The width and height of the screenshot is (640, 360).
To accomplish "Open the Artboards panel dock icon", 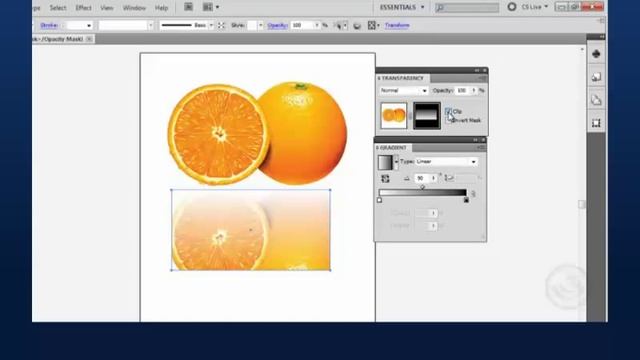I will click(596, 123).
